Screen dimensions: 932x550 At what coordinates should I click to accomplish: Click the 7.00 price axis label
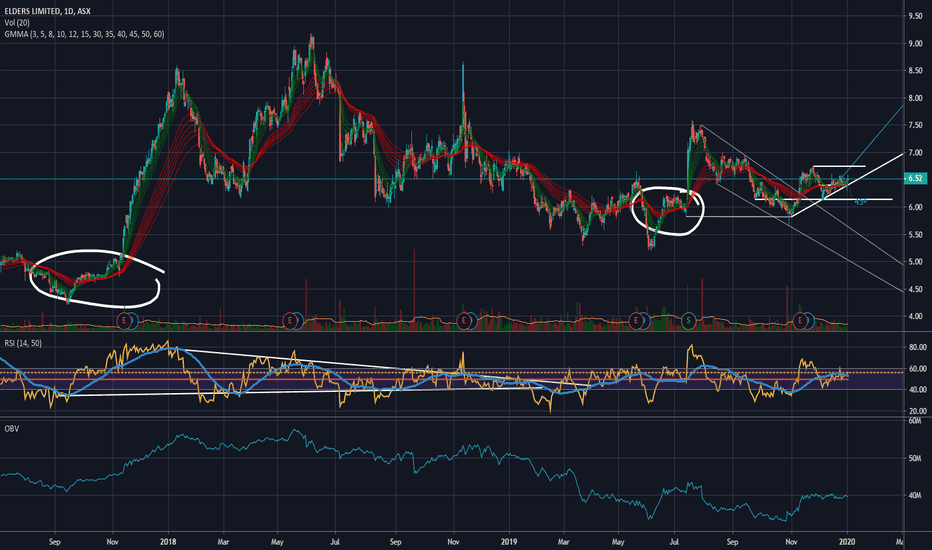[x=915, y=153]
